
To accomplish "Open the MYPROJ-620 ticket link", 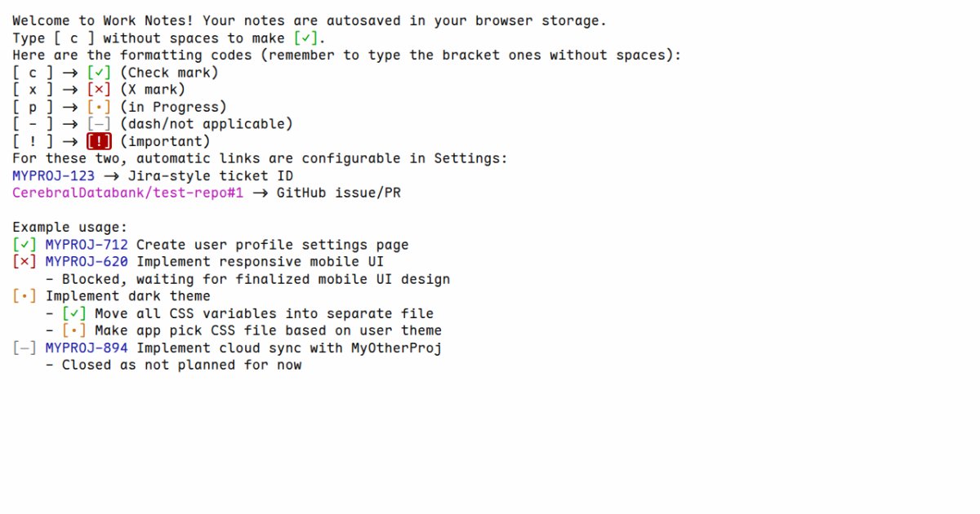I will pos(87,262).
